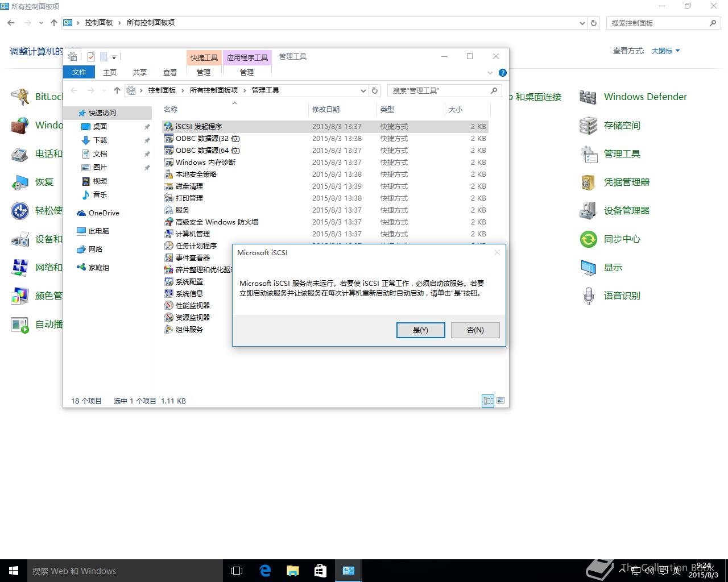The width and height of the screenshot is (728, 582).
Task: Select 资源监视器 icon
Action: pos(168,317)
